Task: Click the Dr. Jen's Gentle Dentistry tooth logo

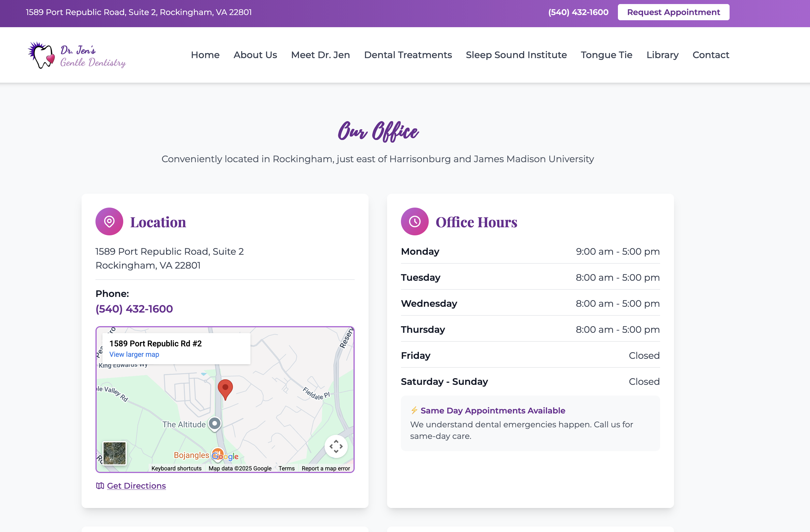Action: tap(77, 55)
